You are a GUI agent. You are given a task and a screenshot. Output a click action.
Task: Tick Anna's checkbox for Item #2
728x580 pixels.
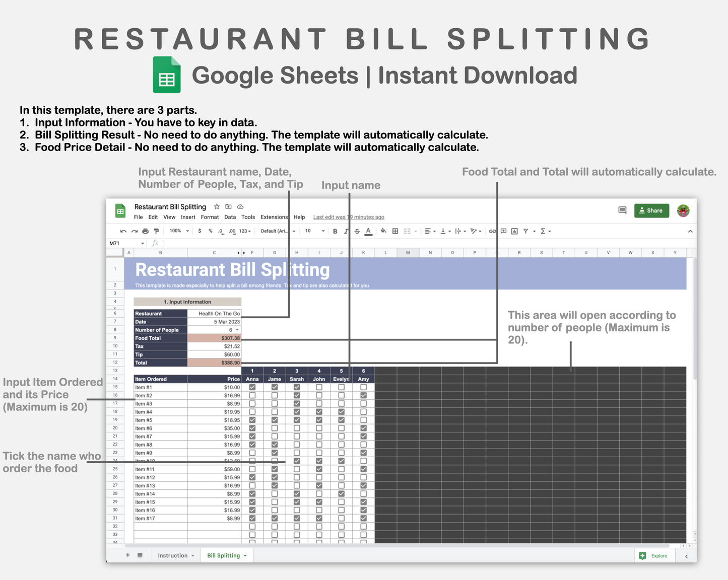[x=252, y=395]
